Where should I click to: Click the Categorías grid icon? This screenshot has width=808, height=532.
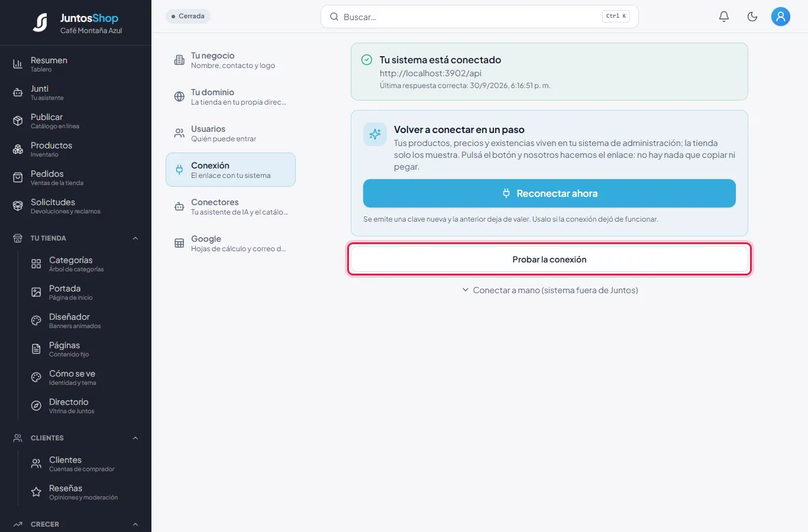point(36,264)
